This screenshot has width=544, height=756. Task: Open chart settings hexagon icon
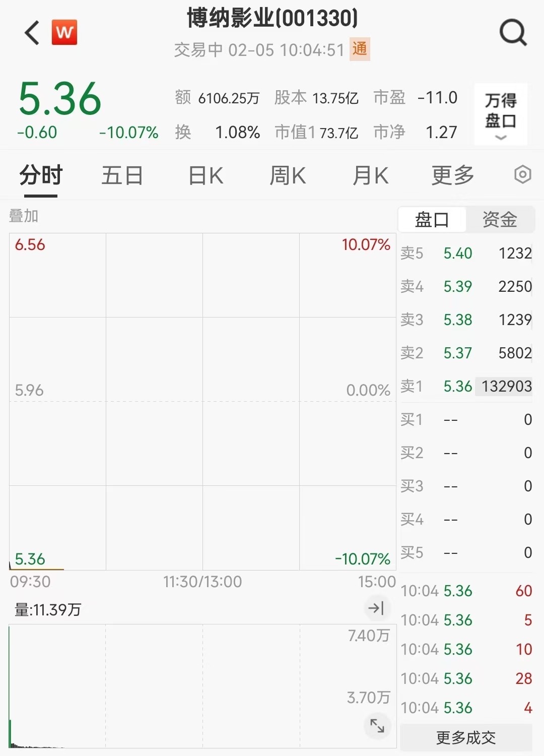(x=522, y=175)
